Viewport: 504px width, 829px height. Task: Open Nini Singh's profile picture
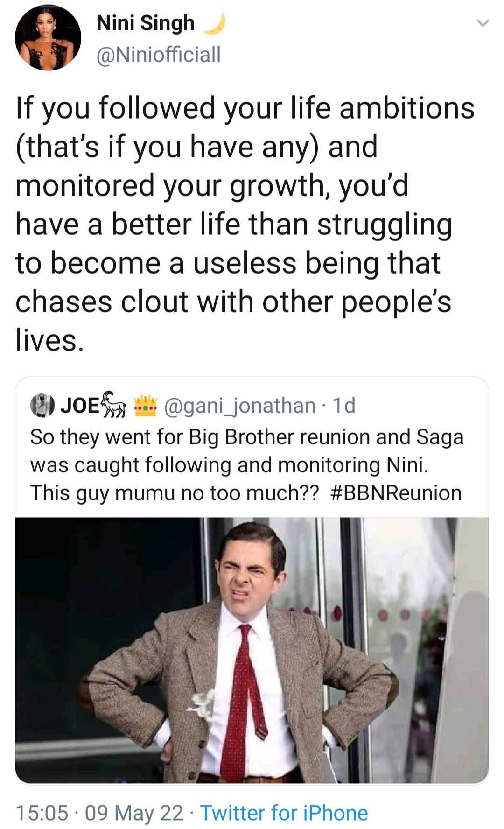48,38
